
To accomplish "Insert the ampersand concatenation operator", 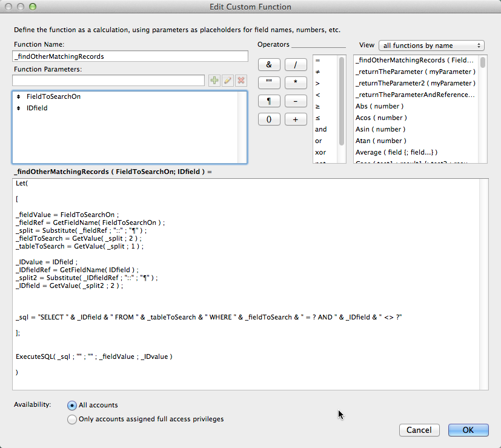I will (x=269, y=64).
